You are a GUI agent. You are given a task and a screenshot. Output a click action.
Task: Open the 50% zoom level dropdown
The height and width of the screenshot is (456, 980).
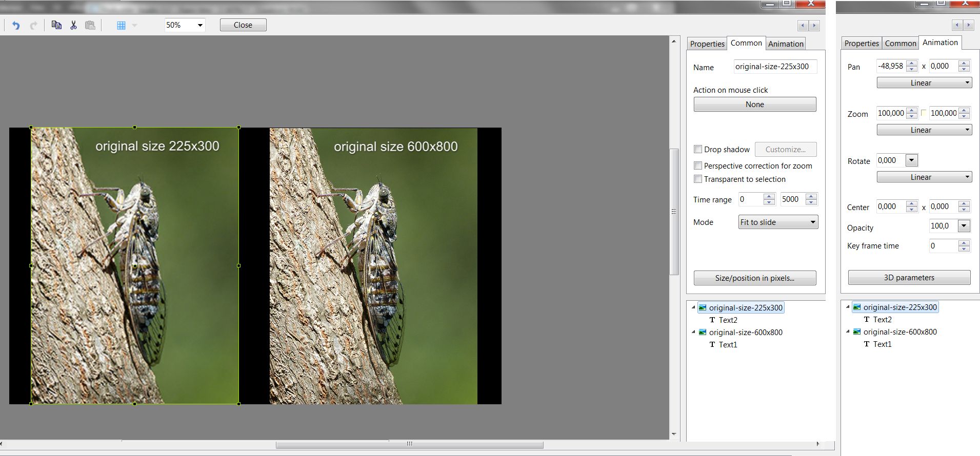click(x=199, y=25)
